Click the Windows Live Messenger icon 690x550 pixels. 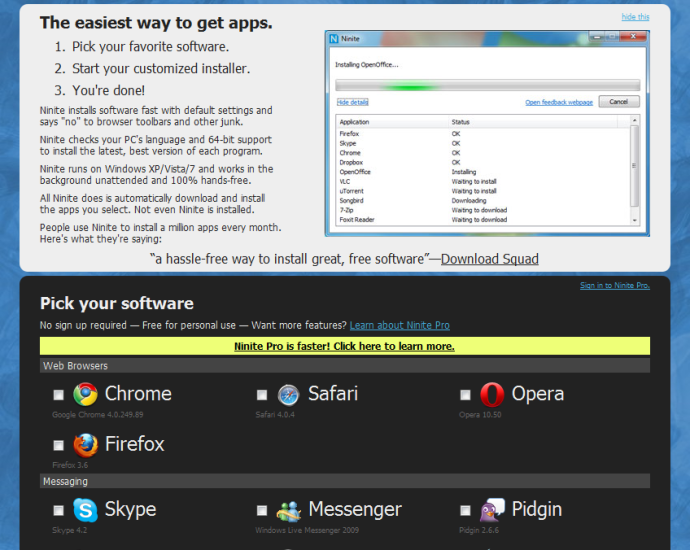[x=289, y=510]
